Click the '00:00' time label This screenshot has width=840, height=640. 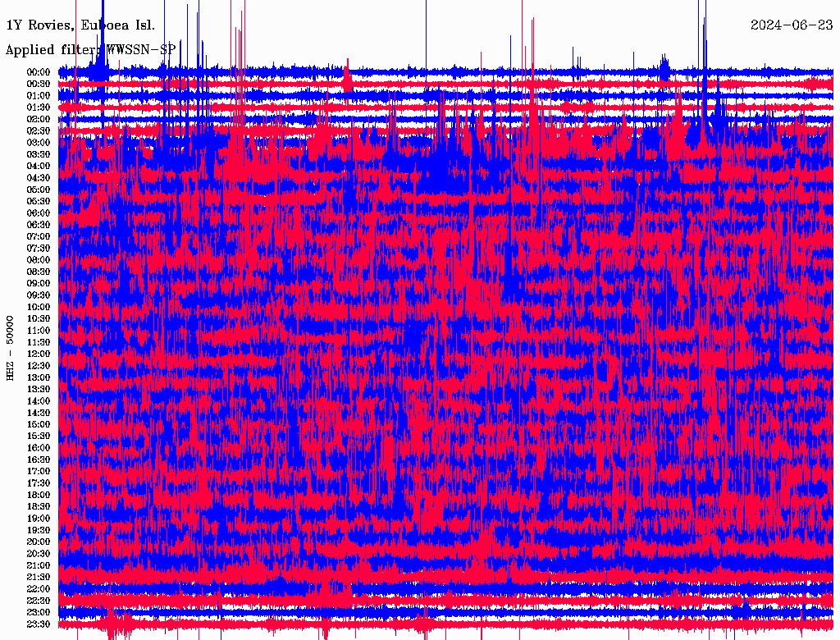[39, 72]
